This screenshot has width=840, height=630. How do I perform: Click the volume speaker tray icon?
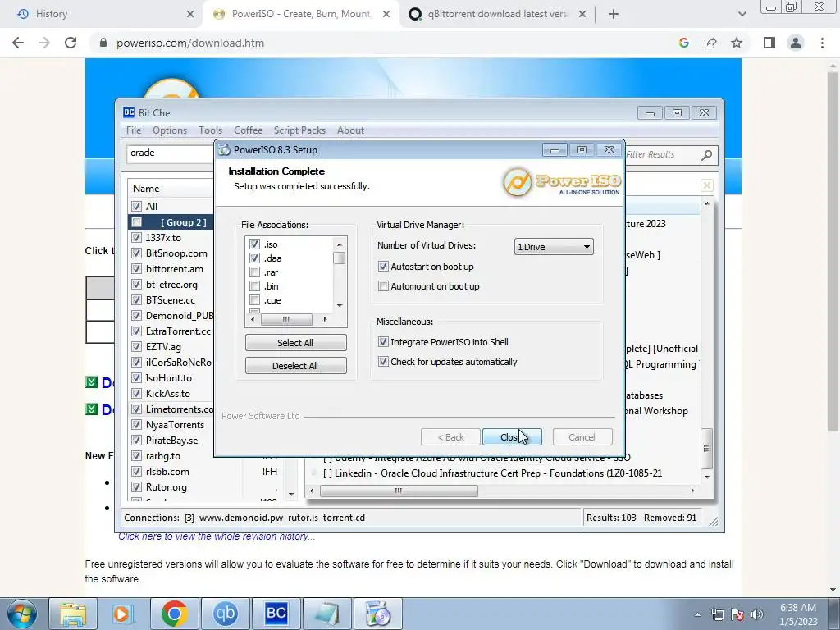(757, 614)
